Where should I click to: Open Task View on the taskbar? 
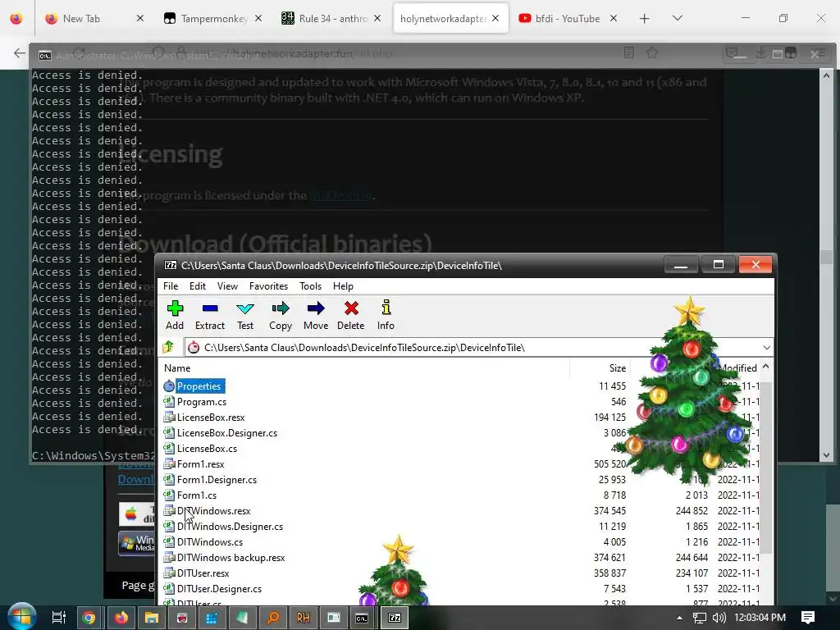click(58, 617)
